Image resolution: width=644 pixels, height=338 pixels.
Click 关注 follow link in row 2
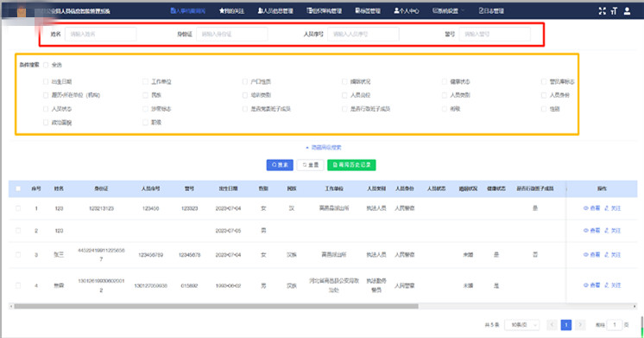[x=613, y=231]
